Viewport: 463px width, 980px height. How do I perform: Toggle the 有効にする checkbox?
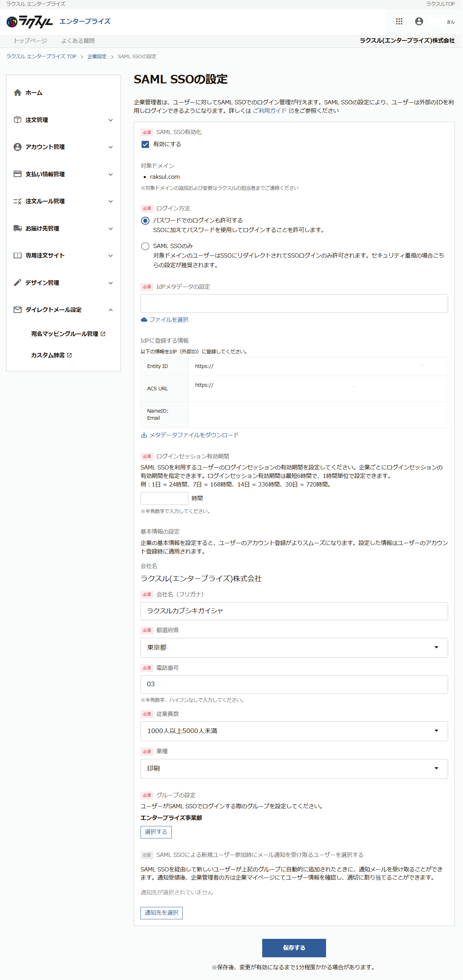[145, 144]
